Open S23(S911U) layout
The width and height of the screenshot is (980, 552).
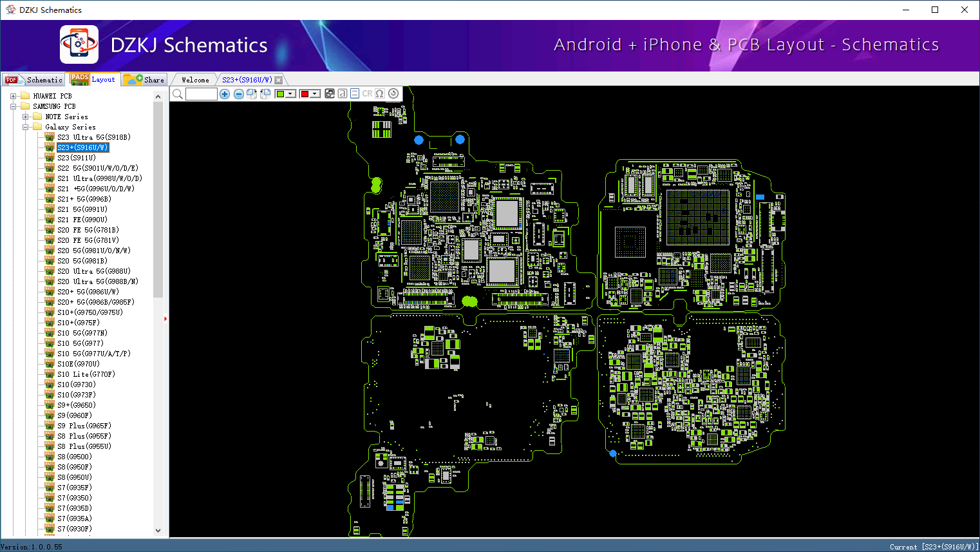[76, 158]
